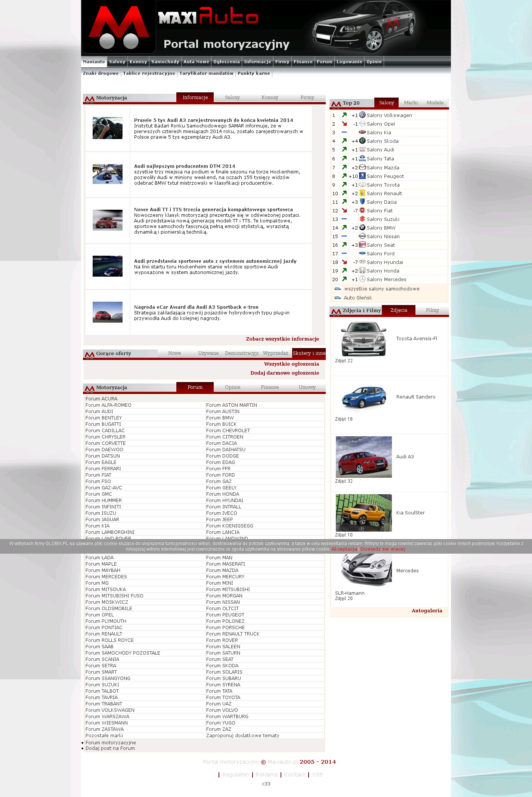Open the Forum ASTON MARTIN link
532x797 pixels.
[x=232, y=405]
